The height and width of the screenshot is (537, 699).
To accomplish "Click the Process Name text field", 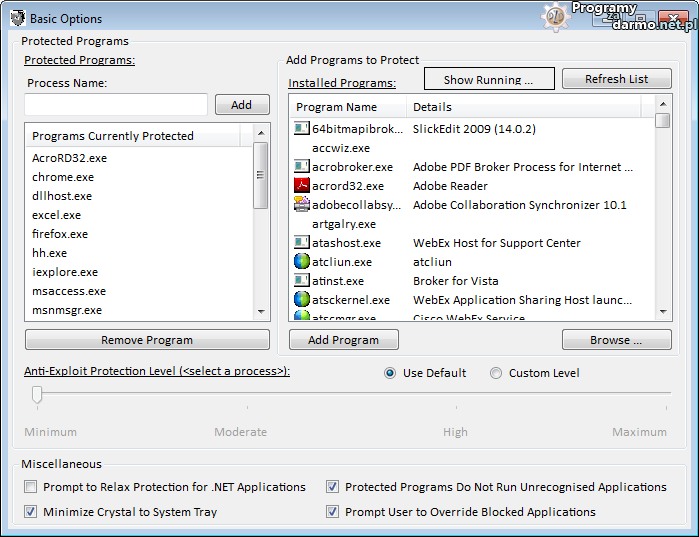I will 116,105.
